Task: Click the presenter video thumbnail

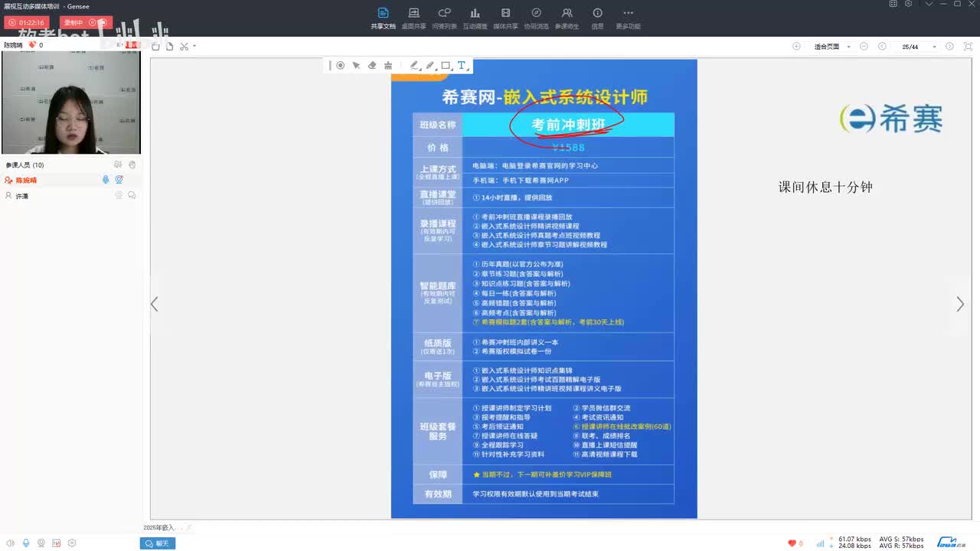Action: (70, 103)
